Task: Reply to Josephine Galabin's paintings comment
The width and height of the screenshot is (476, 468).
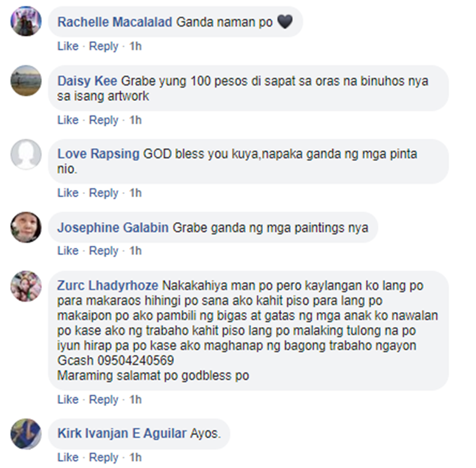Action: pyautogui.click(x=103, y=250)
